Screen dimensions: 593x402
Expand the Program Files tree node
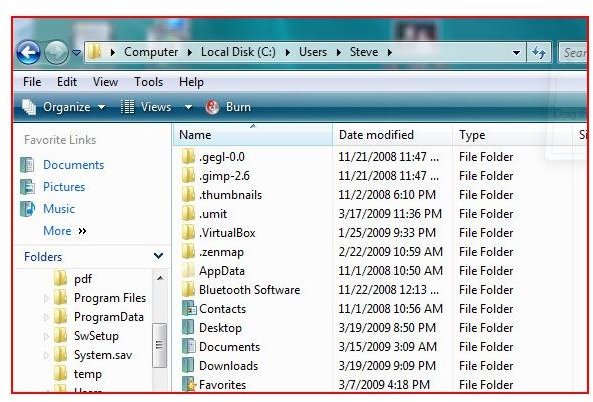click(x=46, y=298)
